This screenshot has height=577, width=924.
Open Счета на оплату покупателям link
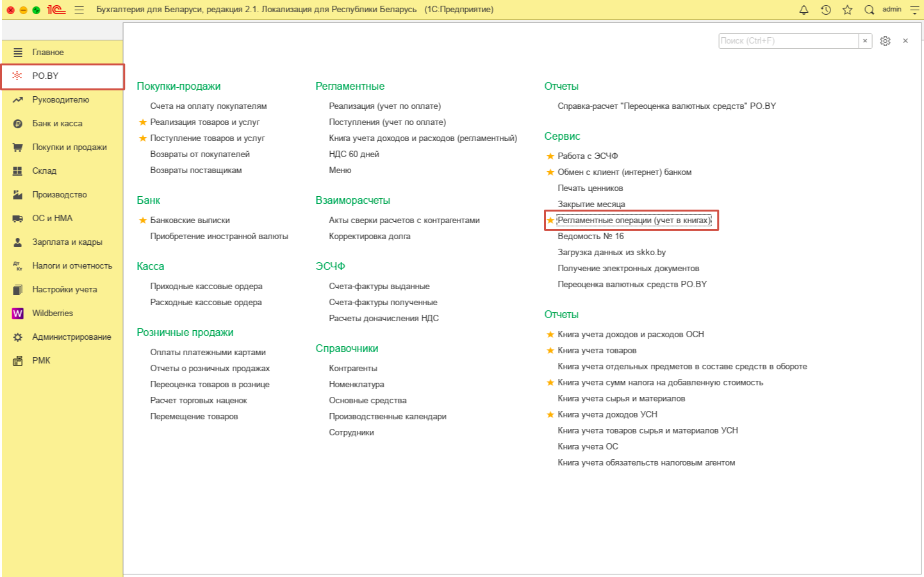click(208, 106)
